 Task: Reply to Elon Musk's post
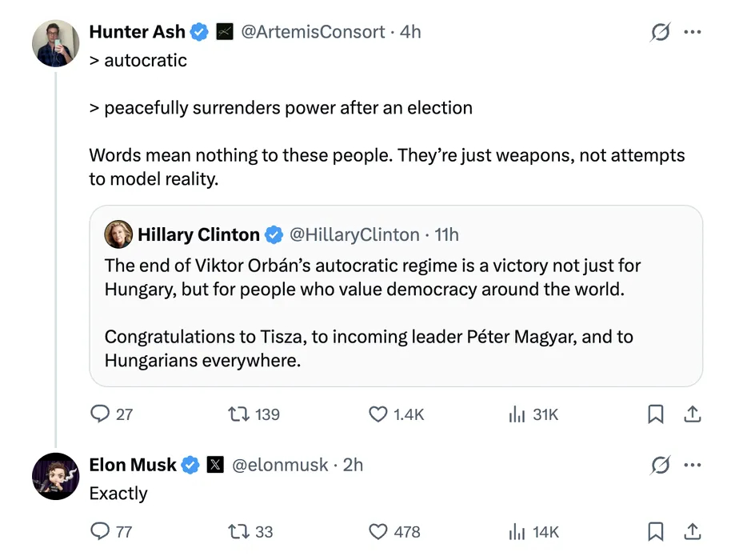click(x=100, y=531)
